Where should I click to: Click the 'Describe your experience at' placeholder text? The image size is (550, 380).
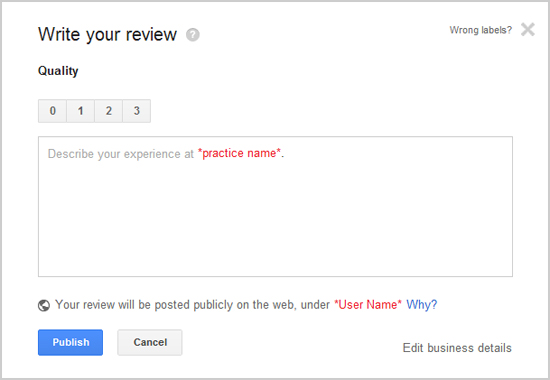pos(121,154)
